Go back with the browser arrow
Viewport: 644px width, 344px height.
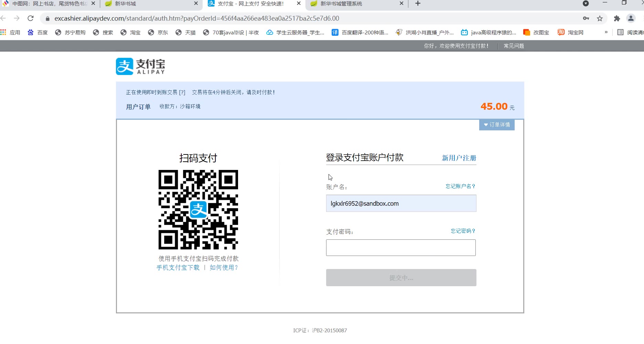[x=3, y=18]
